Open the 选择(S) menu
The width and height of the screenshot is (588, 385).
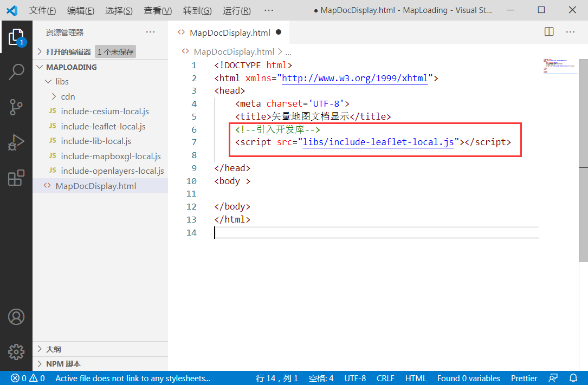tap(119, 10)
